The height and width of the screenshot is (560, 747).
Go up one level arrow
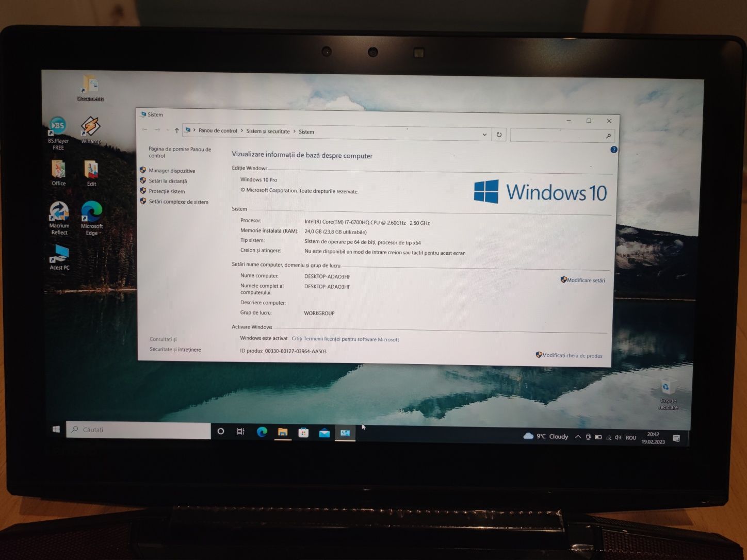pos(177,130)
